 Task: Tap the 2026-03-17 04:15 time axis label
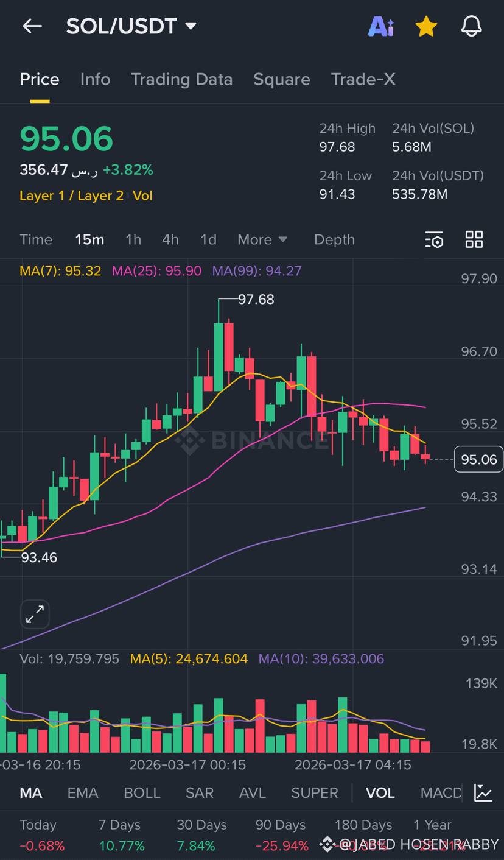353,764
